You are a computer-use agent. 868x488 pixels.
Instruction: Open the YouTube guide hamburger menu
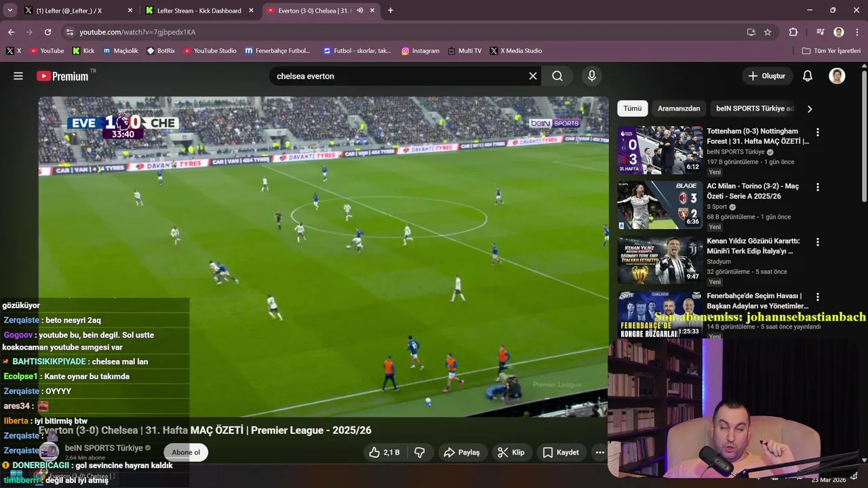point(18,76)
